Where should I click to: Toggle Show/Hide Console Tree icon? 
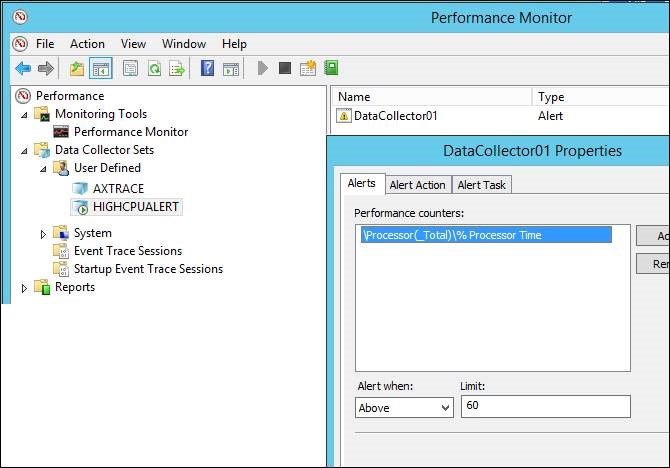(x=100, y=68)
